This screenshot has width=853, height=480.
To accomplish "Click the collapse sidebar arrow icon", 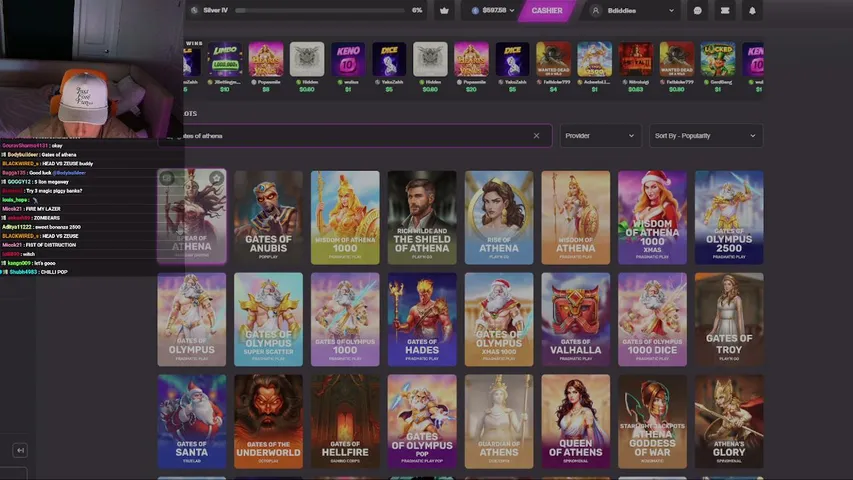I will click(20, 450).
